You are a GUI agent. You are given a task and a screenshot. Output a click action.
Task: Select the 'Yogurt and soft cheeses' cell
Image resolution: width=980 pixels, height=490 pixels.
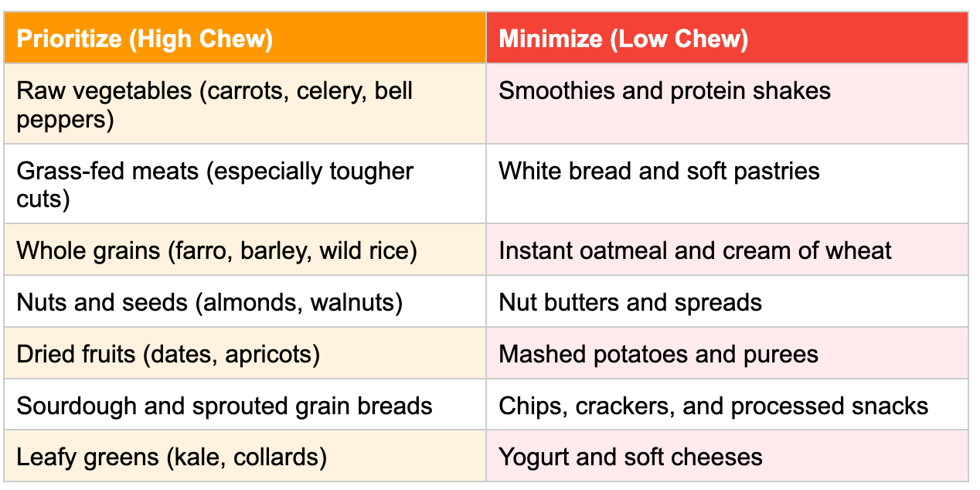click(726, 457)
